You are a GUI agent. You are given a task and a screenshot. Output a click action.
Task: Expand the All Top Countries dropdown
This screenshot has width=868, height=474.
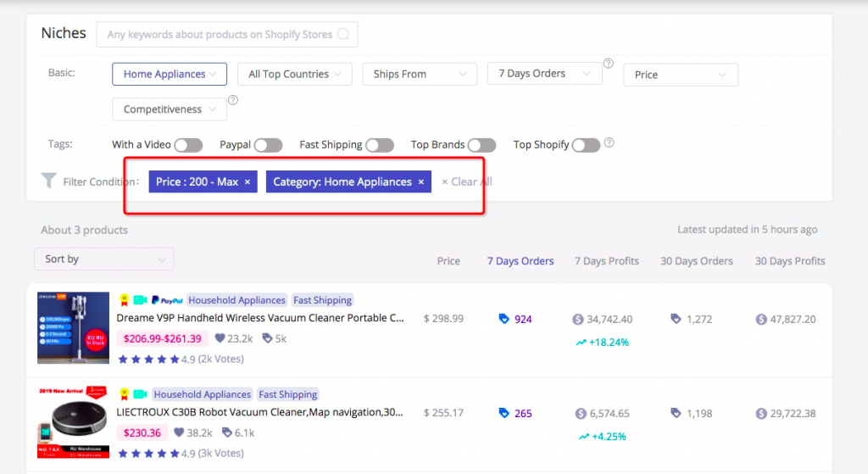point(294,75)
